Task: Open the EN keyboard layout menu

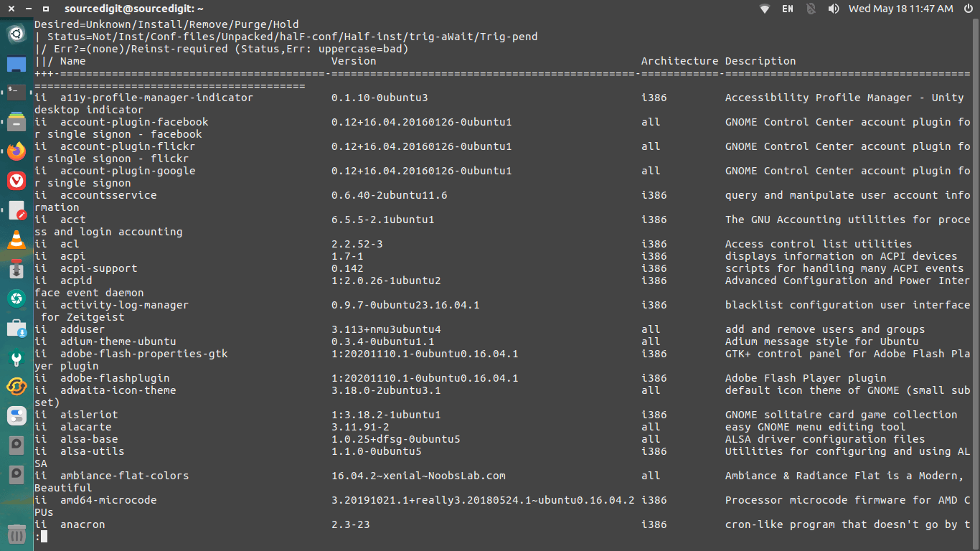Action: click(788, 9)
